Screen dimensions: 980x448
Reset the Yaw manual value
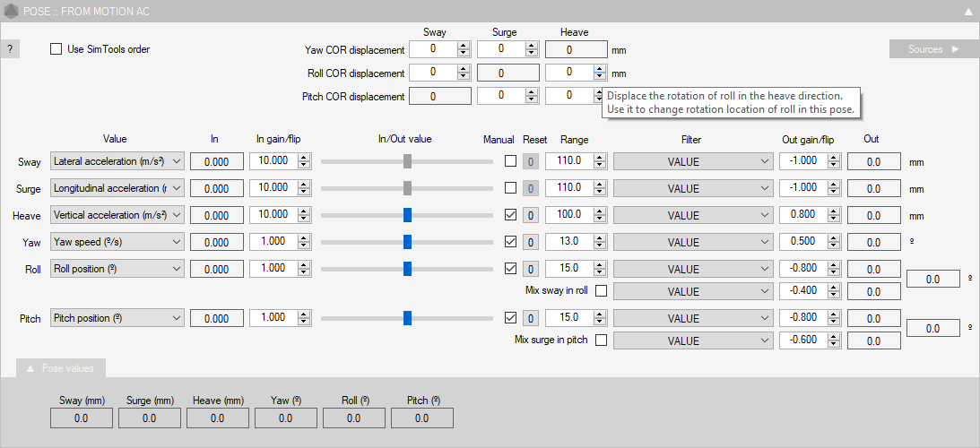point(530,242)
